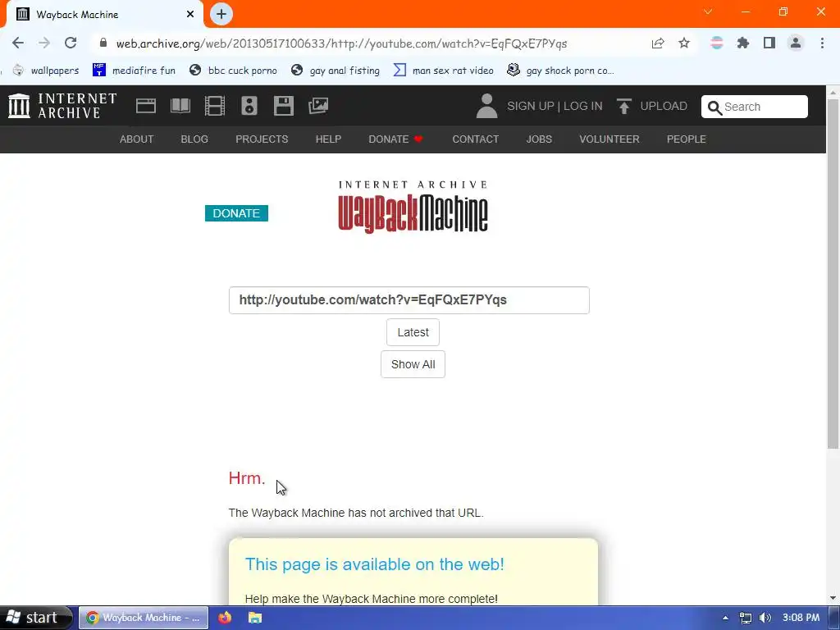Open the PEOPLE menu item
This screenshot has height=630, width=840.
(687, 139)
